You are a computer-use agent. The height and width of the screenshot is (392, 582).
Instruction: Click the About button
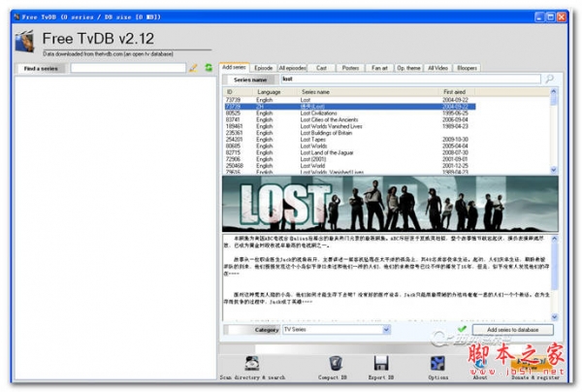[x=480, y=369]
